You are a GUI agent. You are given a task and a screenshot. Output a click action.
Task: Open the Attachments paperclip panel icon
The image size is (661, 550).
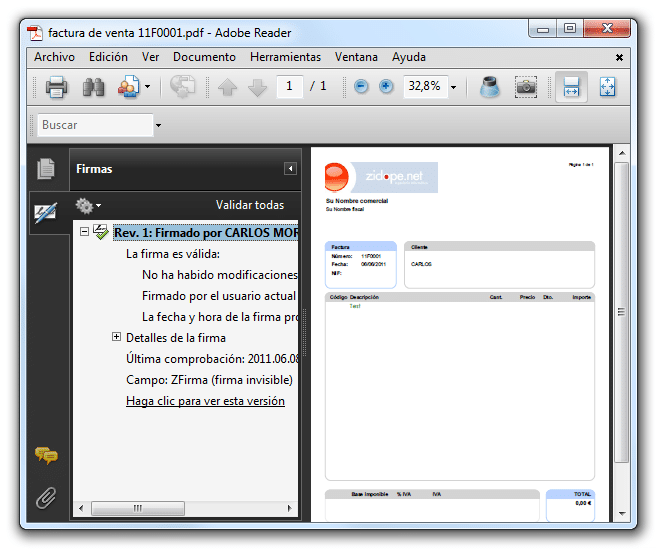(46, 498)
